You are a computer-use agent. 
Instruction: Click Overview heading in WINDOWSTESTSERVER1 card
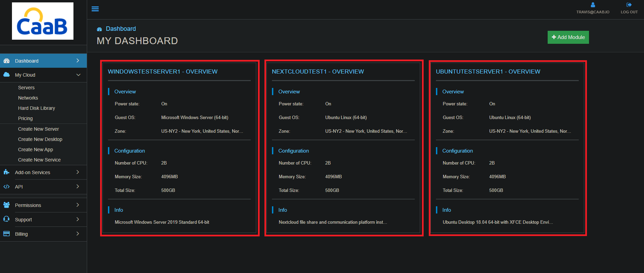[x=125, y=92]
